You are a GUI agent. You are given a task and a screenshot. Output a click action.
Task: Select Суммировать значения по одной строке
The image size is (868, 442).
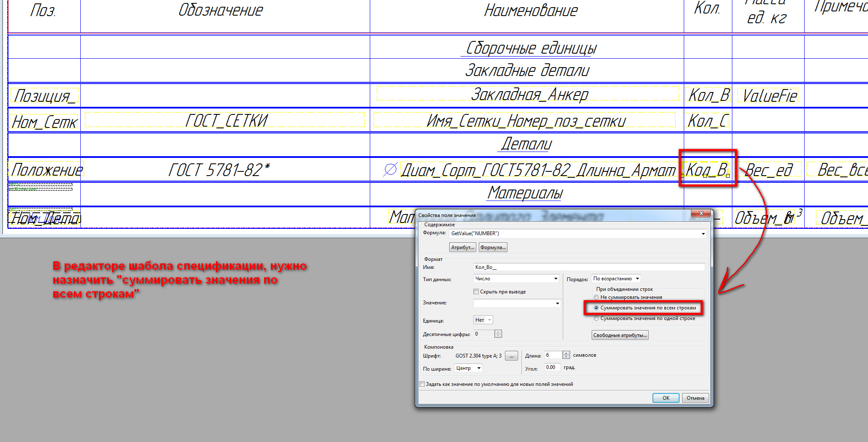[x=596, y=318]
